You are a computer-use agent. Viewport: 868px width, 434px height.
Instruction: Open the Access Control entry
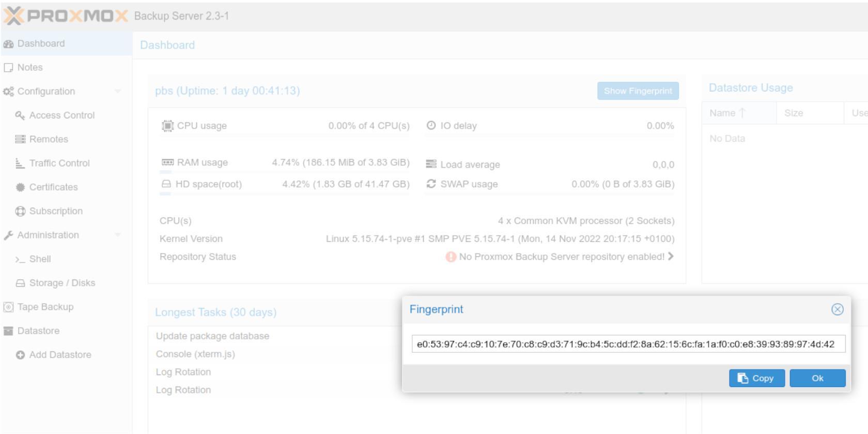54,115
